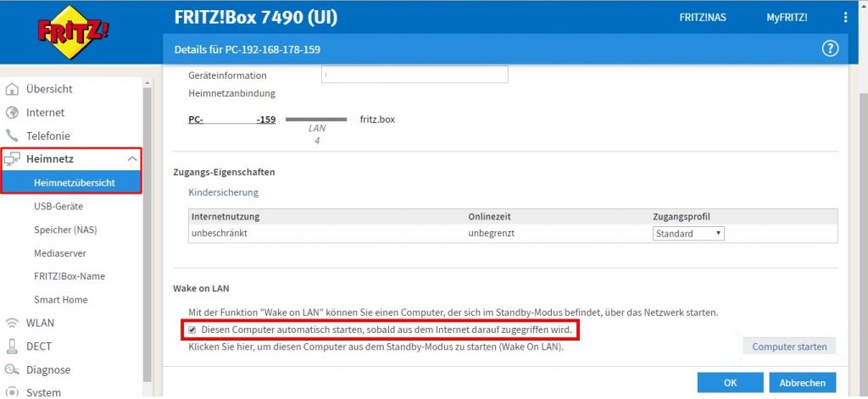
Task: Click the DECT handset icon
Action: point(12,346)
